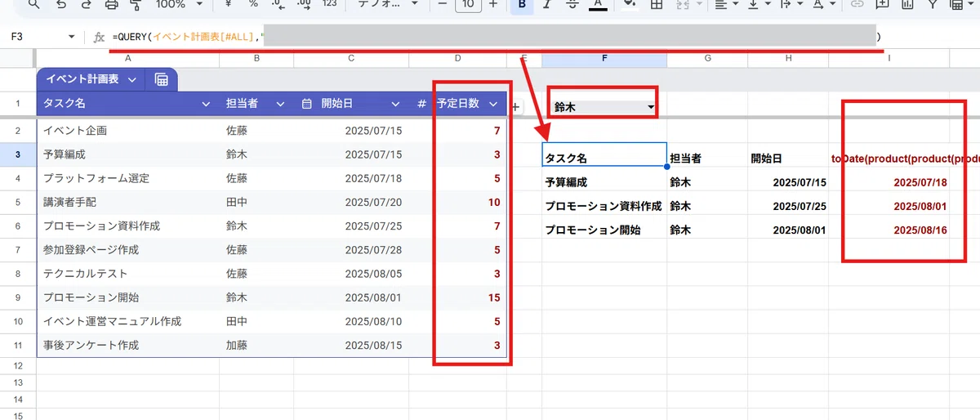The height and width of the screenshot is (420, 980).
Task: Select date cell 2025/08/10 in 開始日 column
Action: click(x=351, y=322)
